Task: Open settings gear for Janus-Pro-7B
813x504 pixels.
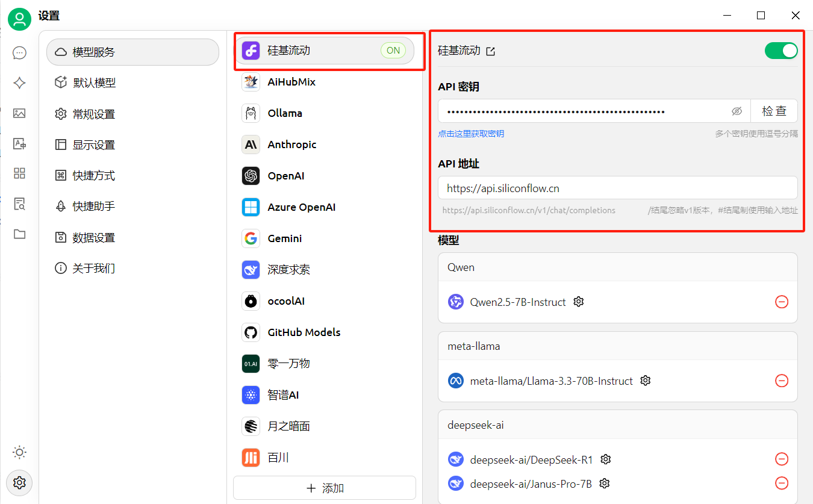Action: click(605, 484)
